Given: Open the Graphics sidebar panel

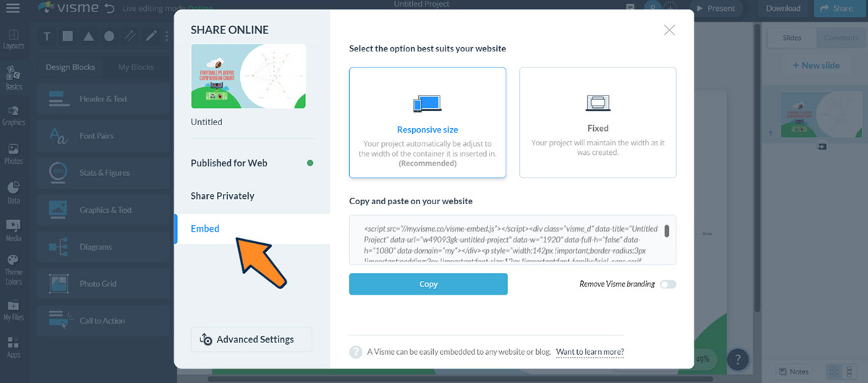Looking at the screenshot, I should coord(13,115).
